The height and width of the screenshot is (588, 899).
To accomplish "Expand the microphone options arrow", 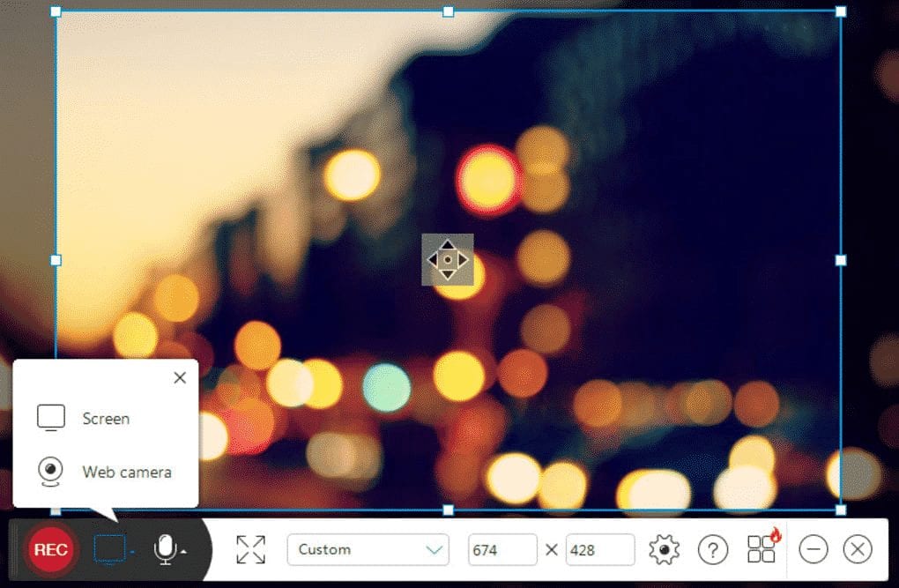I will [183, 552].
